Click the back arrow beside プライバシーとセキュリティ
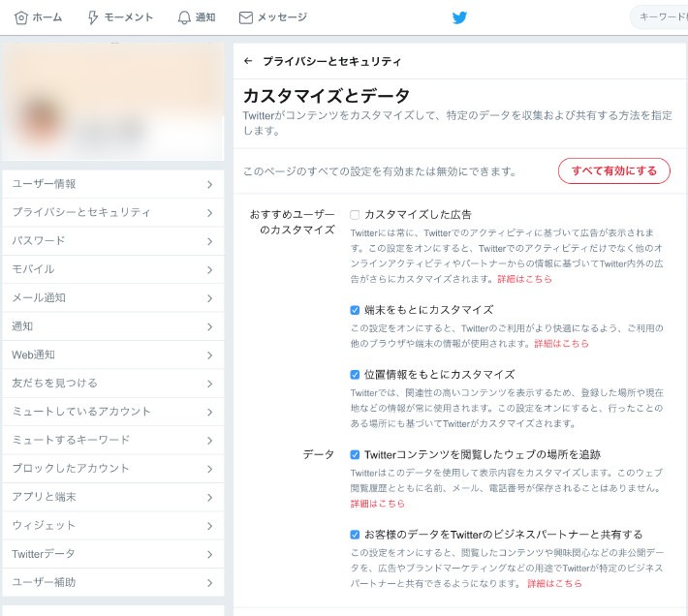This screenshot has width=688, height=616. pyautogui.click(x=248, y=61)
